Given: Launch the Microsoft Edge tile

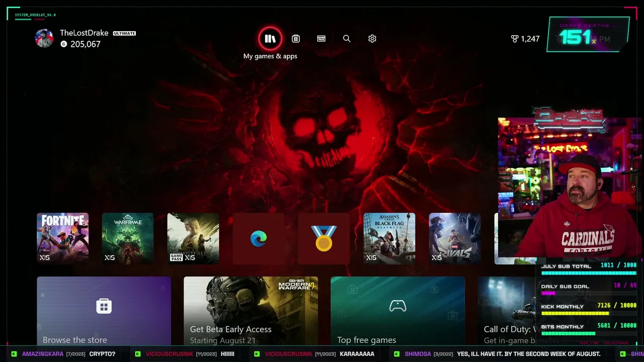Looking at the screenshot, I should 259,238.
